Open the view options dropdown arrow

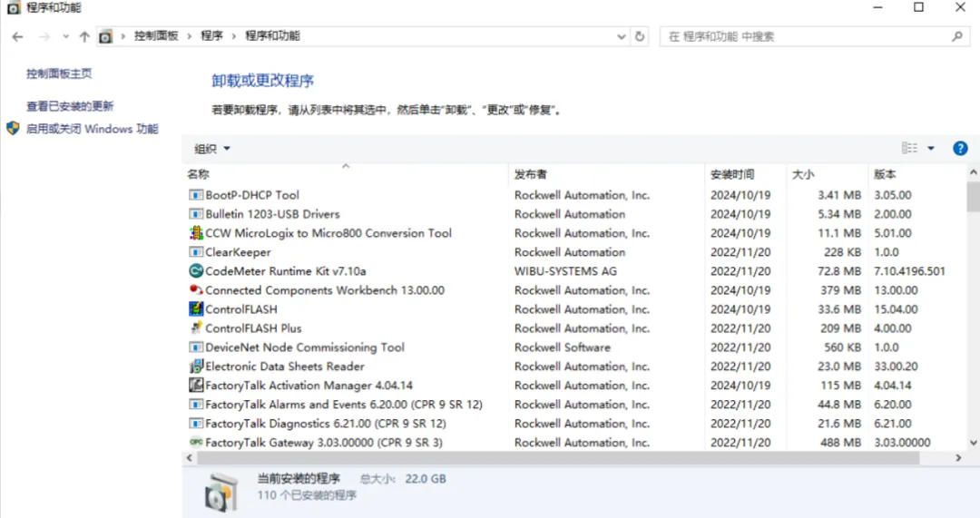click(931, 148)
